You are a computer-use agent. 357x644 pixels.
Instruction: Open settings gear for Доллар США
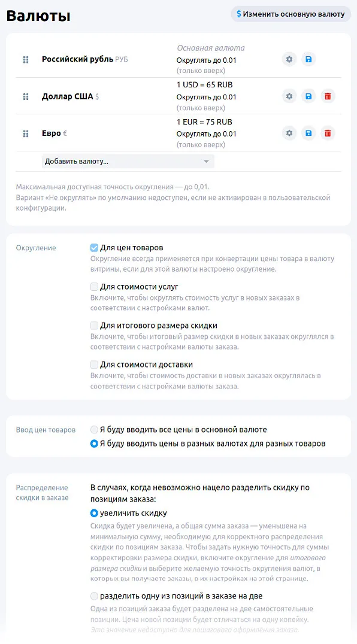click(x=289, y=96)
